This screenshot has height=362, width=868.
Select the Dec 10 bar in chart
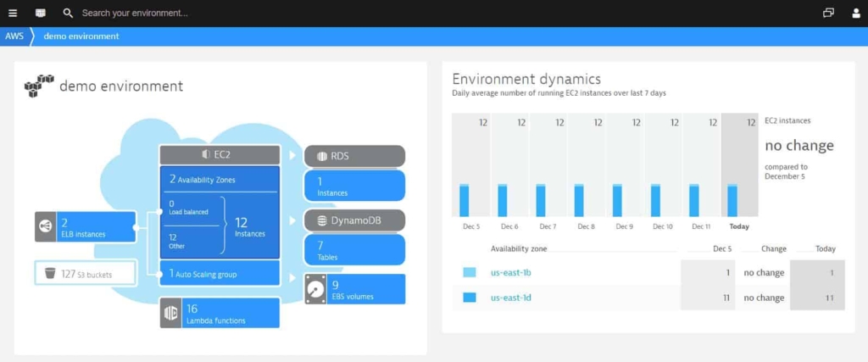(x=655, y=200)
